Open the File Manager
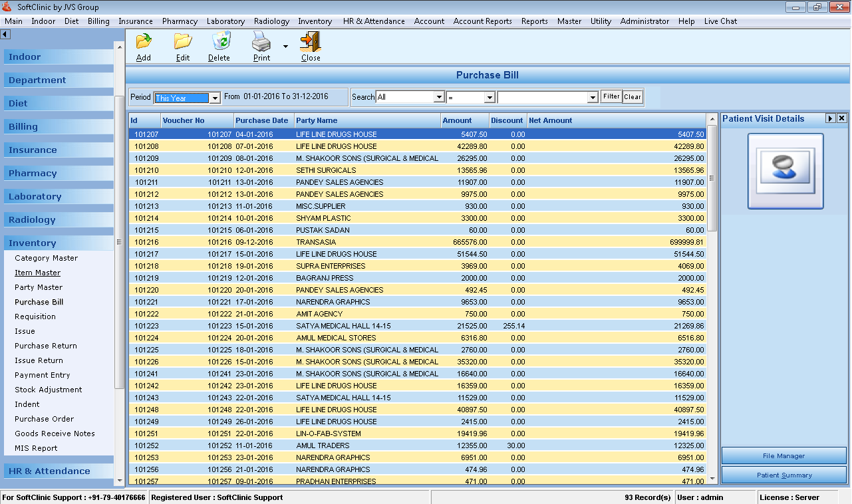 coord(783,455)
